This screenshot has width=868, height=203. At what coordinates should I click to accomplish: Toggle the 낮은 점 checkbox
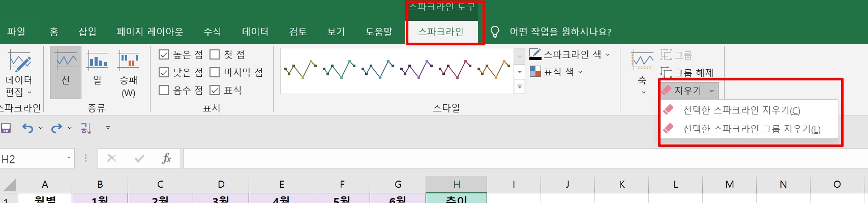164,72
